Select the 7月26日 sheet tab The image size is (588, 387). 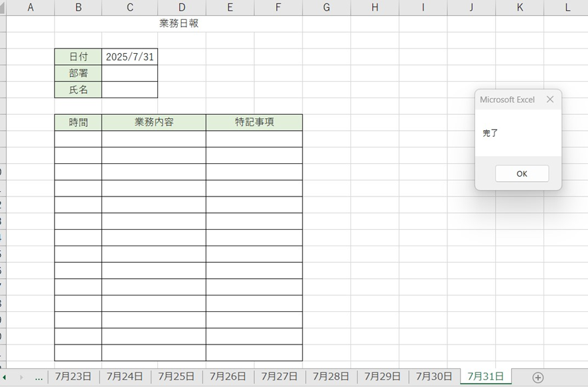[x=228, y=376]
